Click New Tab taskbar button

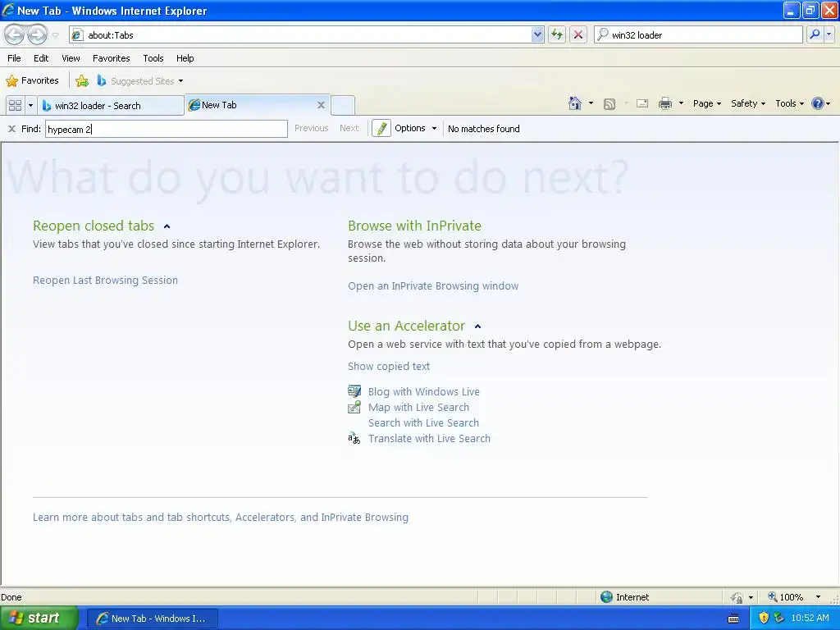152,619
